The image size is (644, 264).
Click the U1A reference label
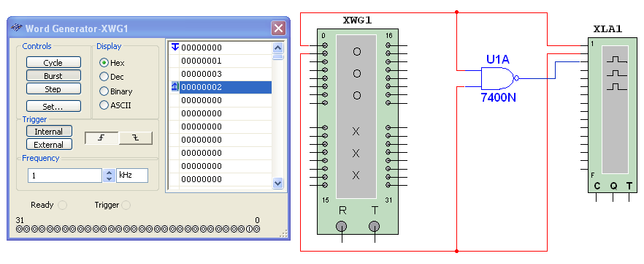(498, 60)
